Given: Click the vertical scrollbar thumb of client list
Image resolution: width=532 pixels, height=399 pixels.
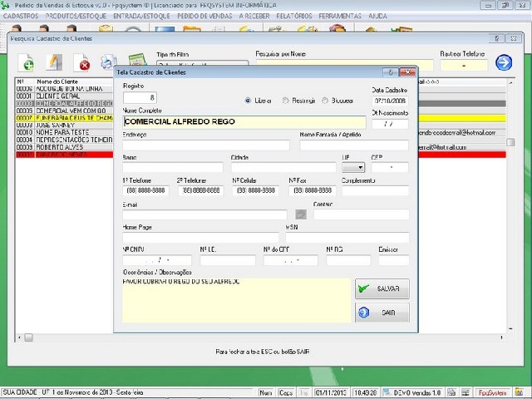Looking at the screenshot, I should (x=510, y=142).
